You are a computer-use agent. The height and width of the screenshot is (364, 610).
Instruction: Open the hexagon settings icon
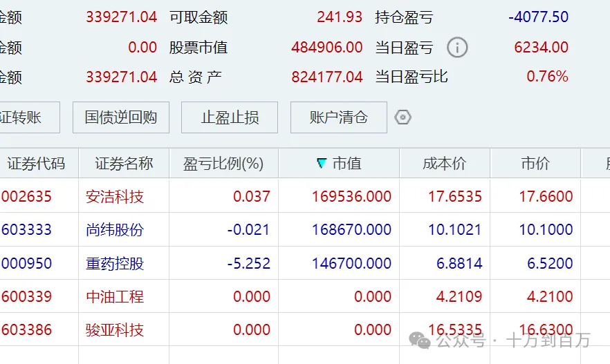(x=403, y=117)
